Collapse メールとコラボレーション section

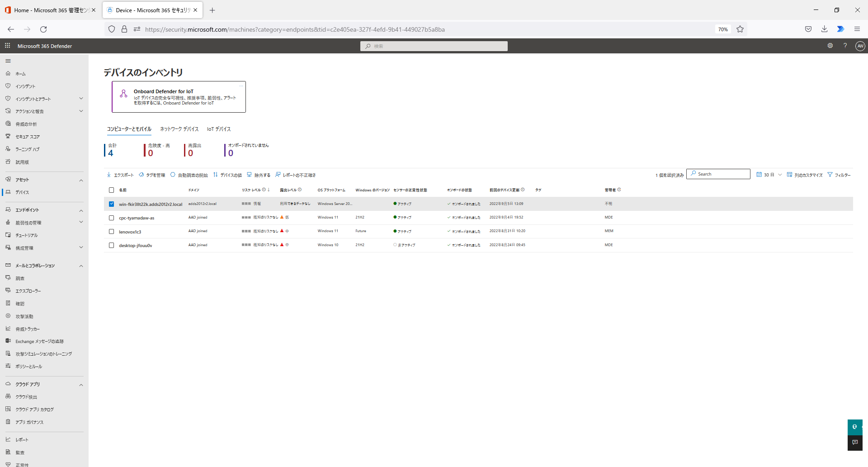[81, 266]
